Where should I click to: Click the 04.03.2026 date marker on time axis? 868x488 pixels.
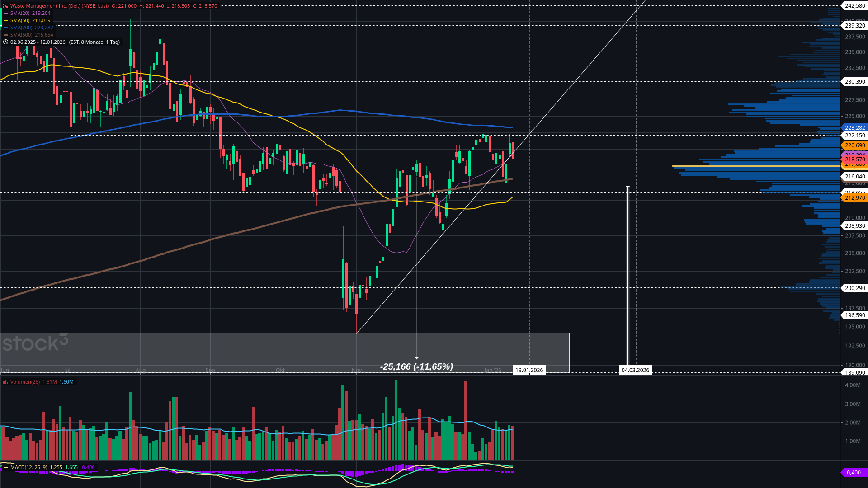point(635,370)
